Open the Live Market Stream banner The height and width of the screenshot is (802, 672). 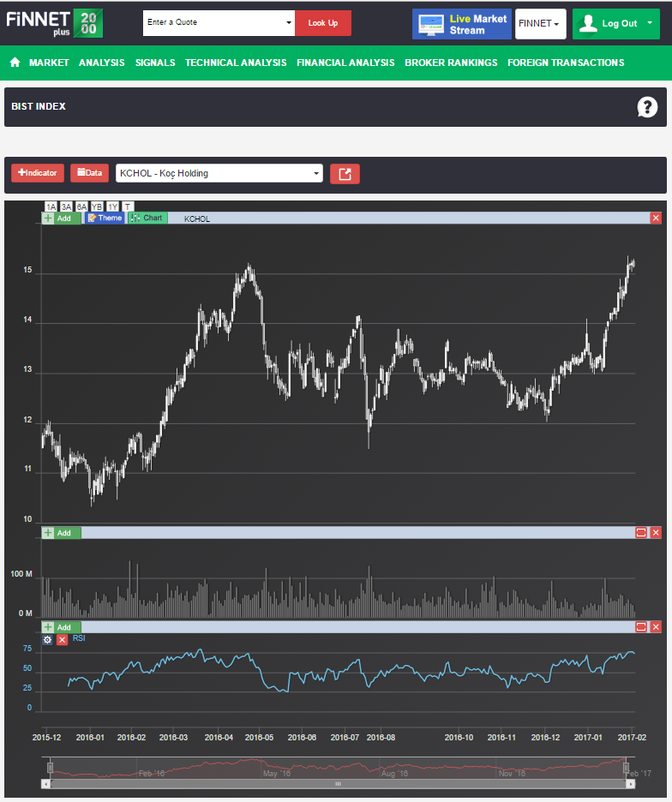point(461,24)
